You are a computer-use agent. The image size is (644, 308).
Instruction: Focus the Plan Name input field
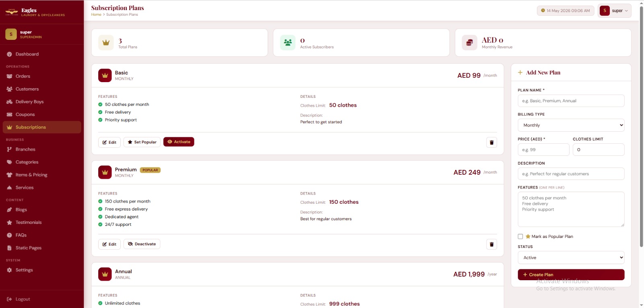click(571, 101)
